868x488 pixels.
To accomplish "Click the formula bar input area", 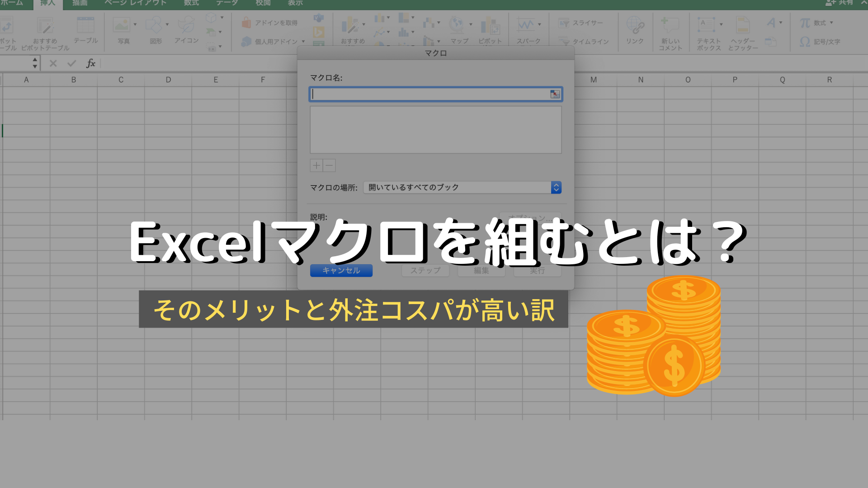I will (199, 63).
